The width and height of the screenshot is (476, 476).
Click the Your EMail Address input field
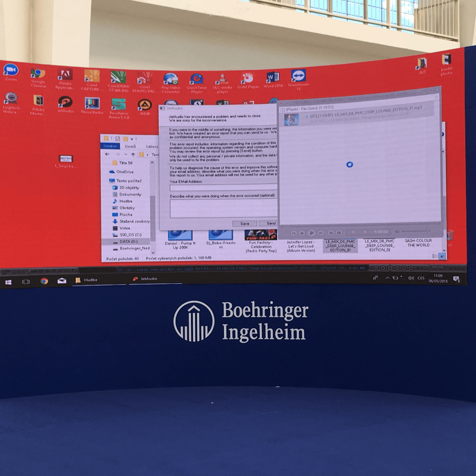[223, 188]
